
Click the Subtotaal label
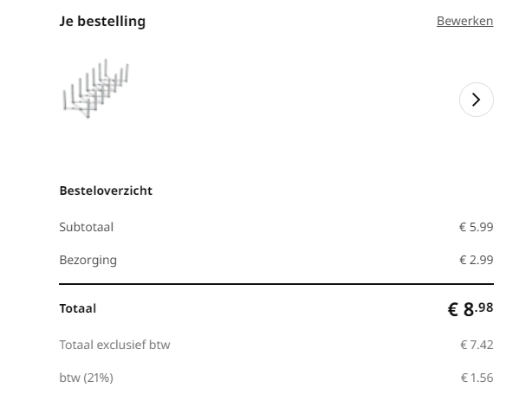(87, 227)
